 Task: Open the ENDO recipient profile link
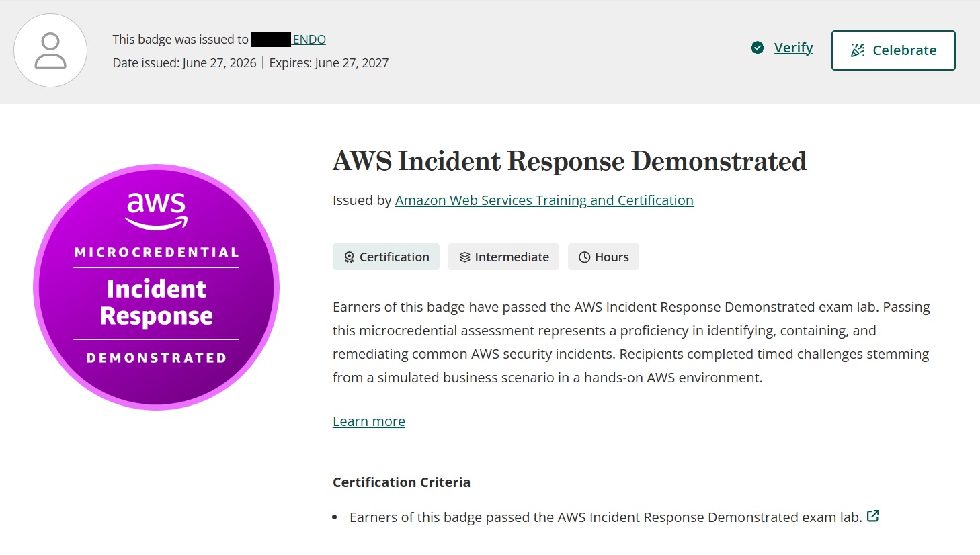pos(309,39)
